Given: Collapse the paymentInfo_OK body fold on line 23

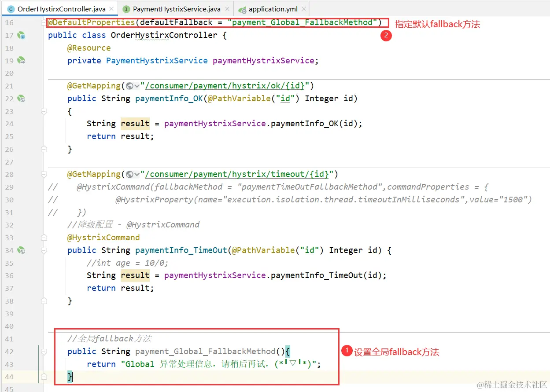Looking at the screenshot, I should pos(44,112).
